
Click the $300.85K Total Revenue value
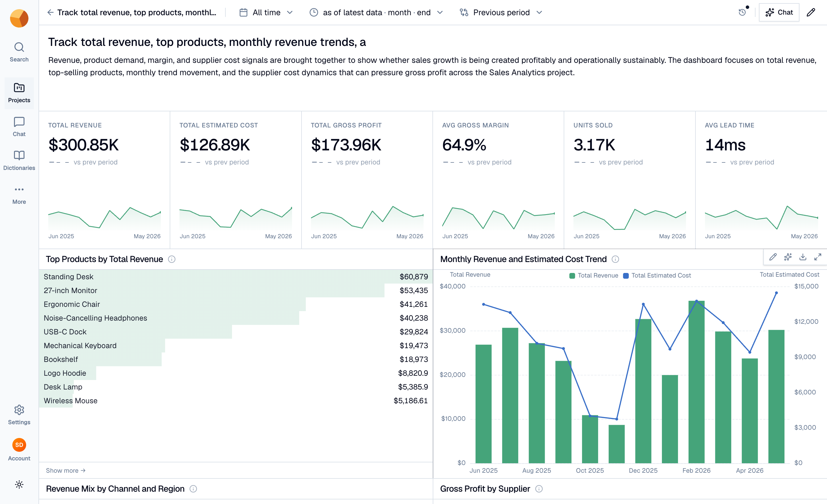84,145
